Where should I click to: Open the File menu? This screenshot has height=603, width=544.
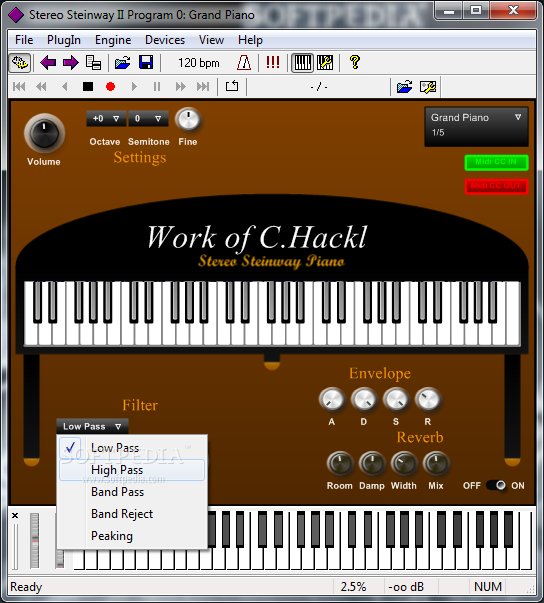pos(24,40)
